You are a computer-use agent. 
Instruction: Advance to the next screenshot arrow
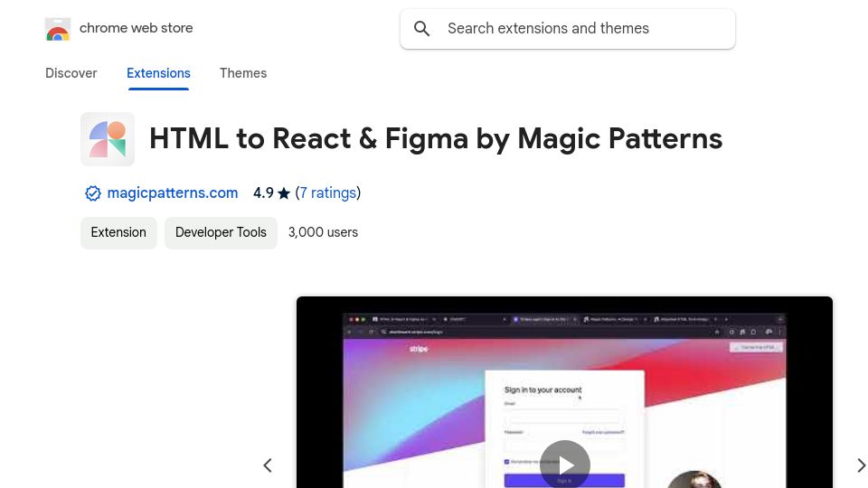(861, 465)
